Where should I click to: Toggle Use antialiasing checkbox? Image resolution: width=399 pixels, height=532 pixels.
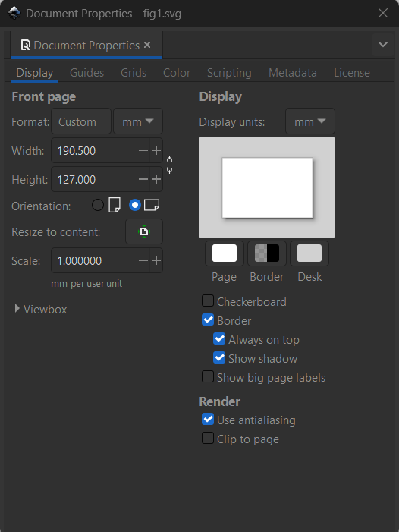coord(208,420)
